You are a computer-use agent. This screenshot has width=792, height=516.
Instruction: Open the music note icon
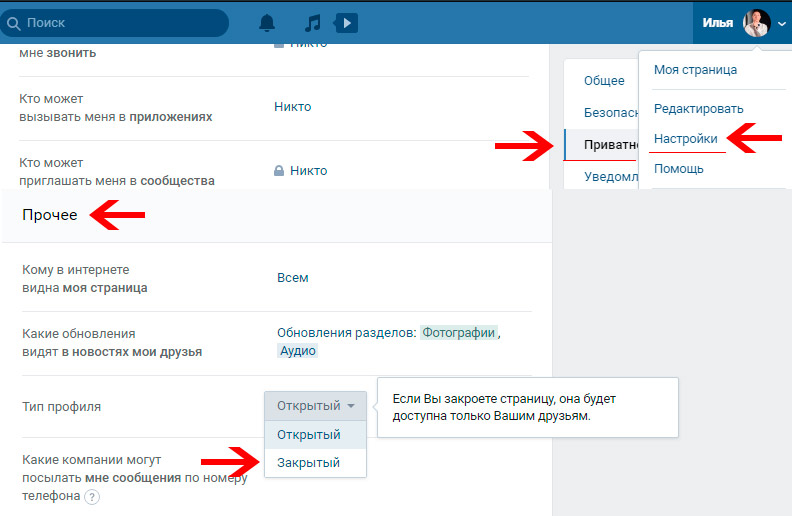click(313, 23)
